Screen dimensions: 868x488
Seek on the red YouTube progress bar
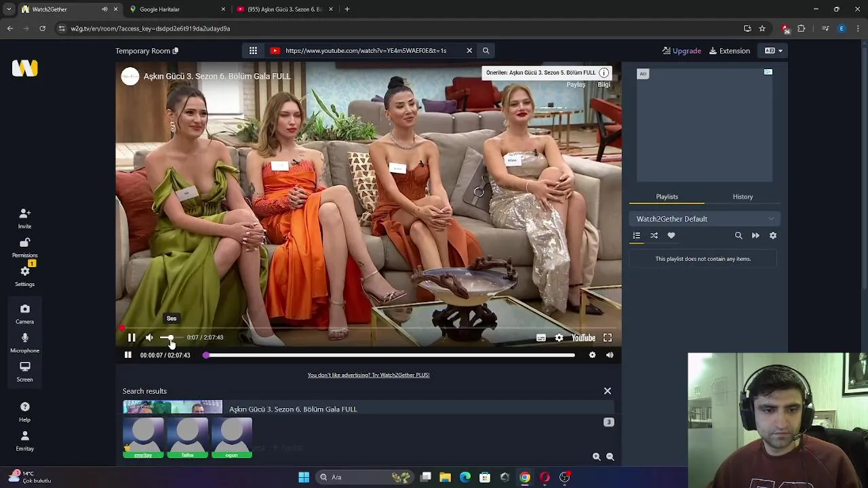[368, 328]
